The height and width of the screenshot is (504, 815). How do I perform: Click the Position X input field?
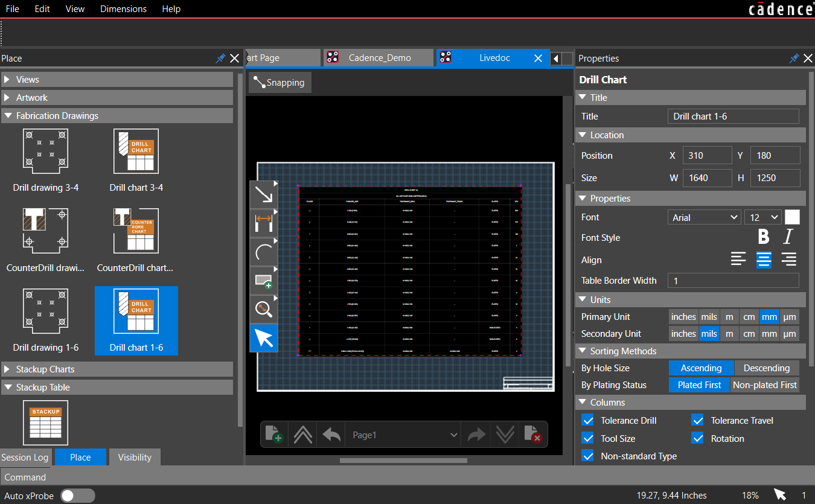point(708,155)
